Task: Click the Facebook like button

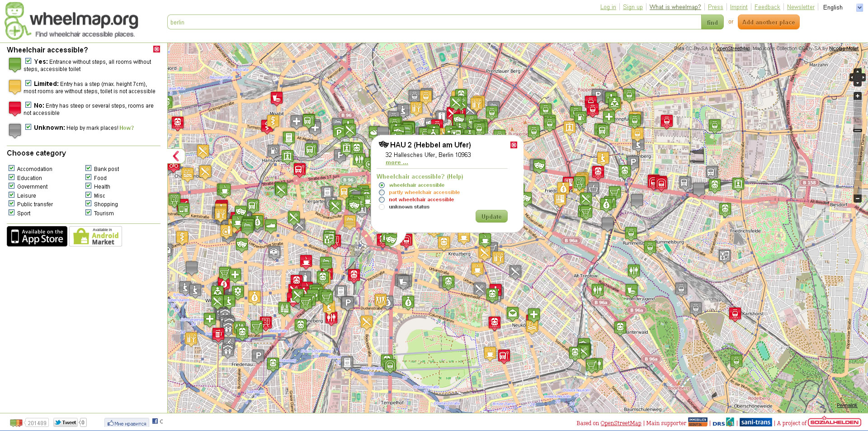Action: point(127,423)
